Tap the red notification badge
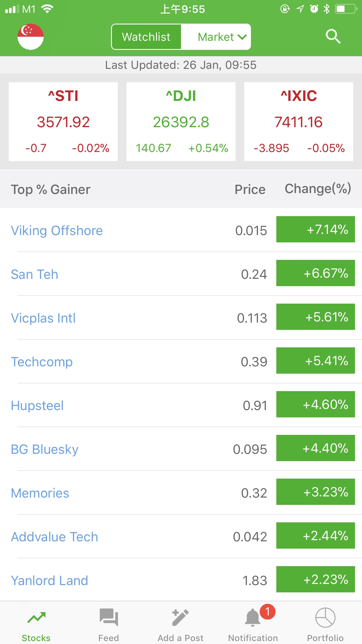Image resolution: width=362 pixels, height=644 pixels. click(268, 611)
